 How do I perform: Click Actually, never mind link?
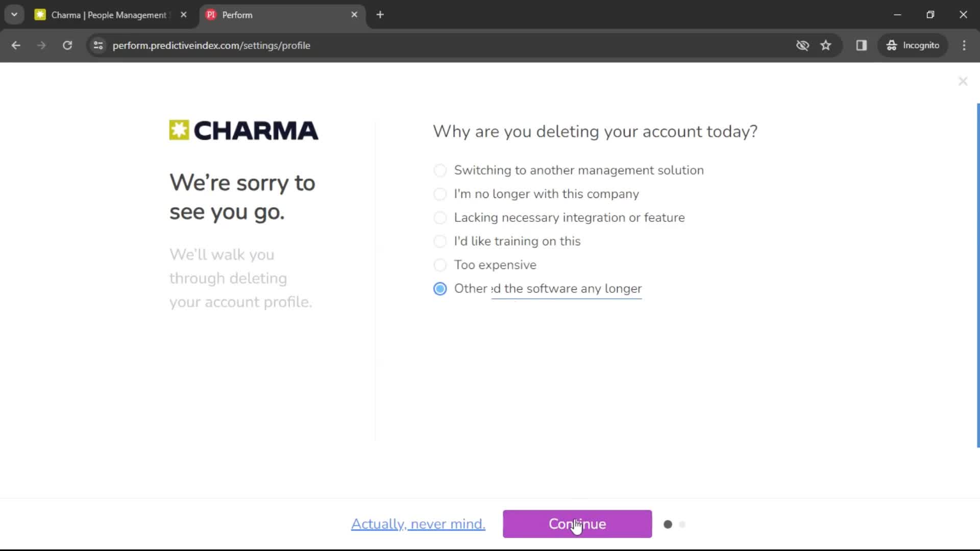[418, 524]
